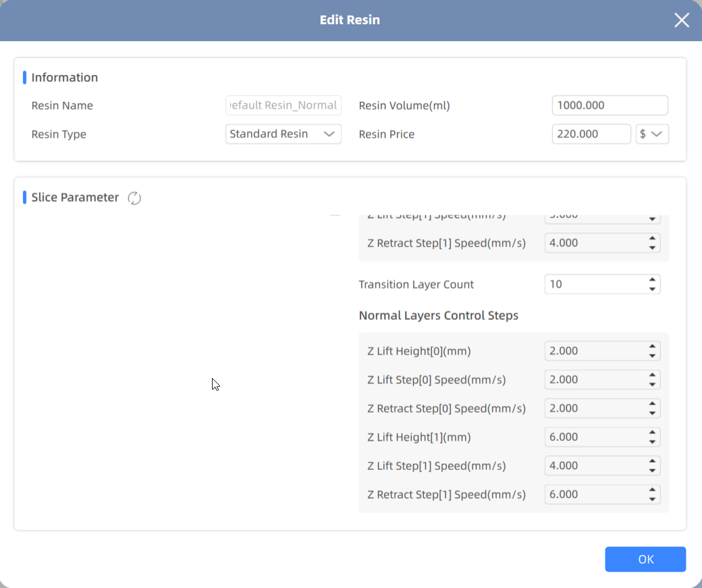Expand the currency symbol dropdown

click(x=652, y=134)
